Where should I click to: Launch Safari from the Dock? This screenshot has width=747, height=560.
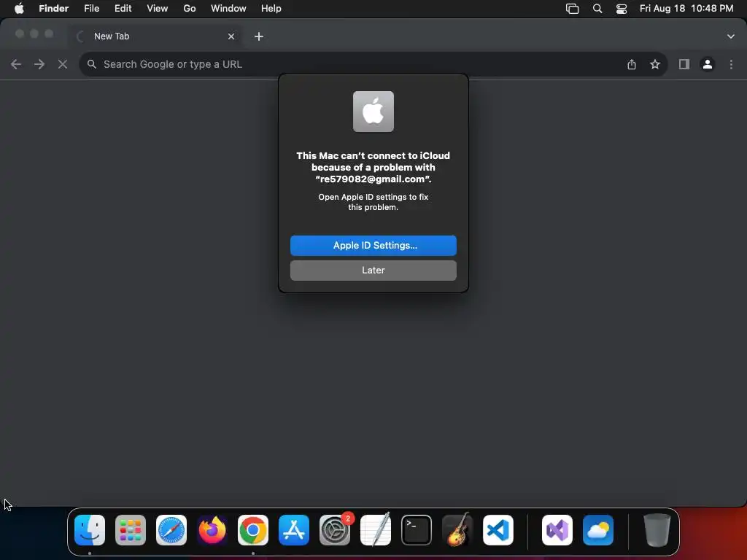pos(171,530)
